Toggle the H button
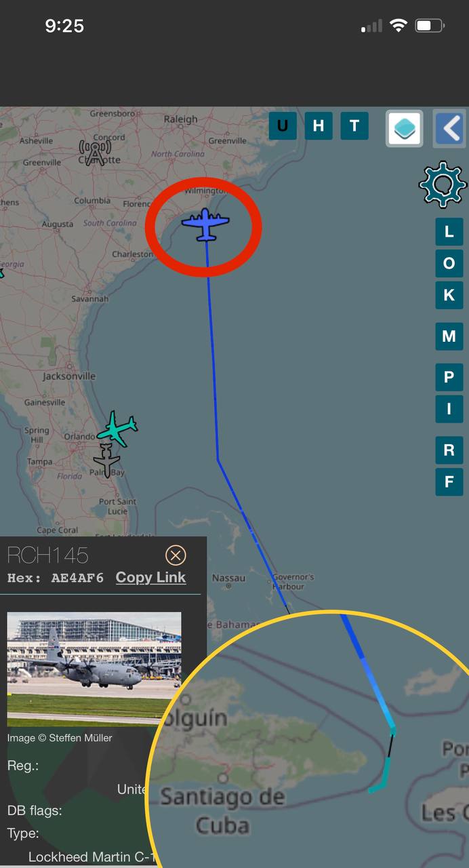The height and width of the screenshot is (868, 469). [319, 126]
